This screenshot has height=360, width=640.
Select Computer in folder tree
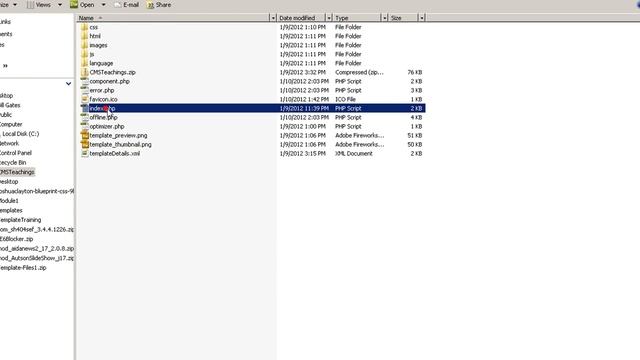click(11, 124)
